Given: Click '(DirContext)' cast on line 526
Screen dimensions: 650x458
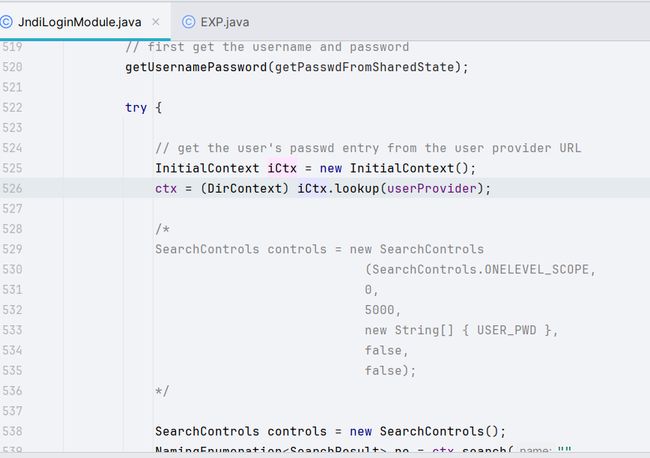Looking at the screenshot, I should (x=245, y=188).
